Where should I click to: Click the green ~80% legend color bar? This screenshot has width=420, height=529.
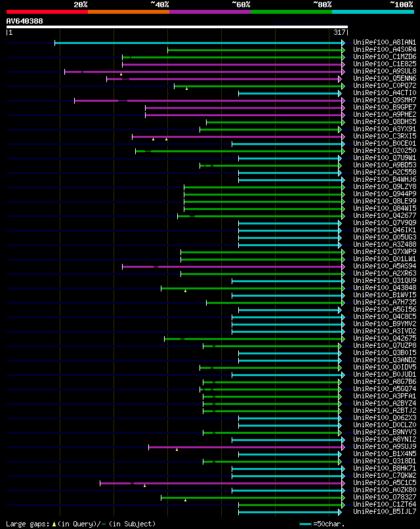click(291, 12)
